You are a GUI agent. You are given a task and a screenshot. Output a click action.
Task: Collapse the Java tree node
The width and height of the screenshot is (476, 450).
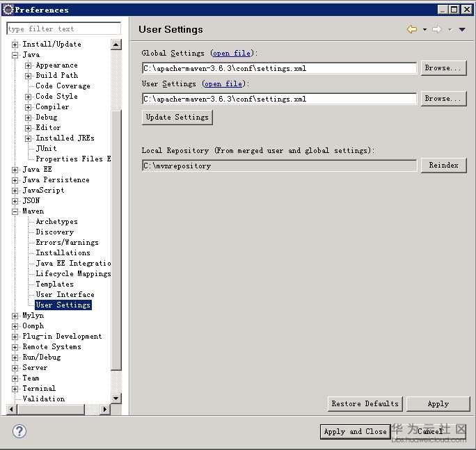click(x=15, y=55)
